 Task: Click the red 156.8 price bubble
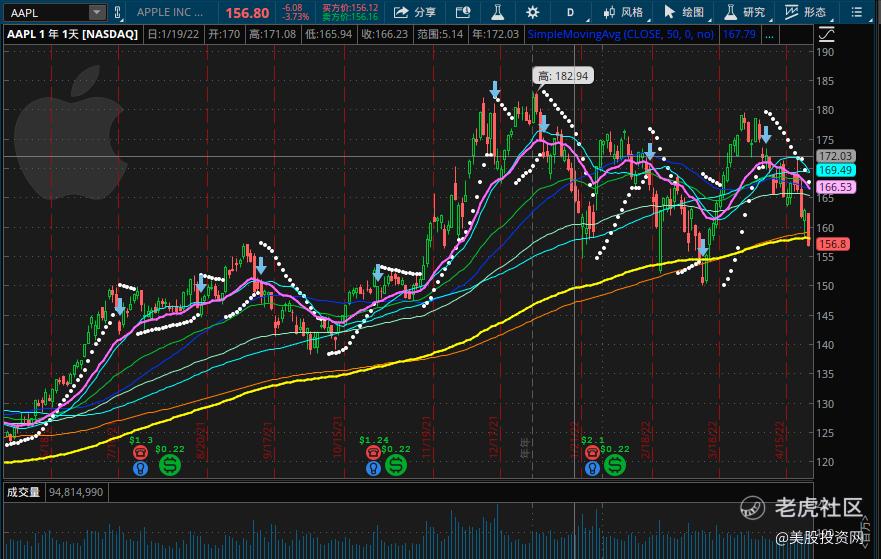[833, 244]
